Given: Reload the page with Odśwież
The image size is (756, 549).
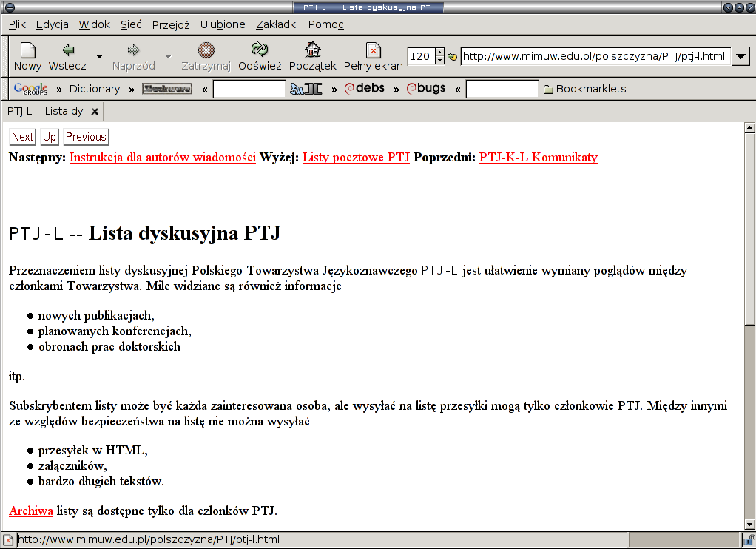Looking at the screenshot, I should [260, 50].
